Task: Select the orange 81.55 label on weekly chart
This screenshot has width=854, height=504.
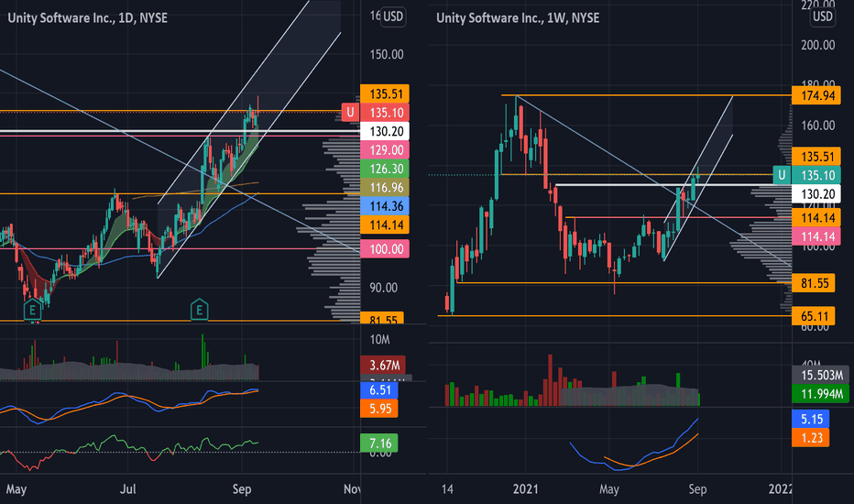Action: (x=813, y=283)
